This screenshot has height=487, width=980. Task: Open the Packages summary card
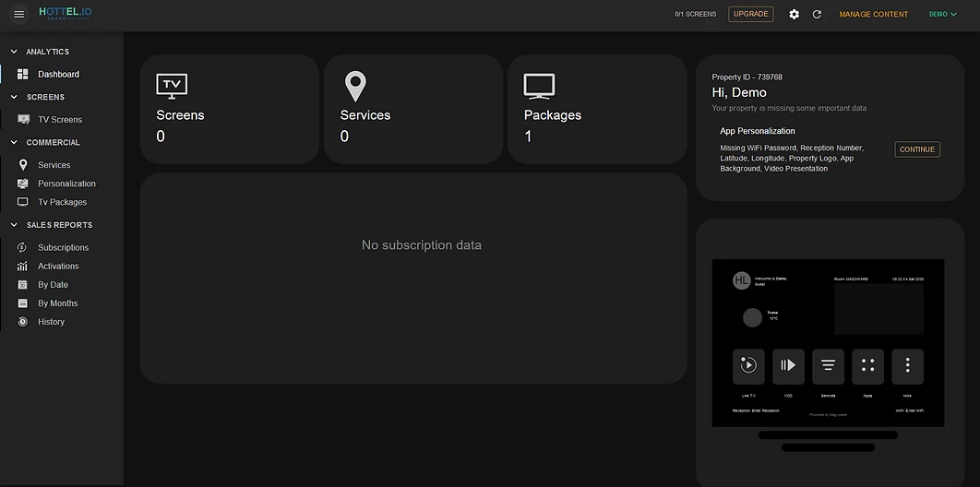click(596, 109)
